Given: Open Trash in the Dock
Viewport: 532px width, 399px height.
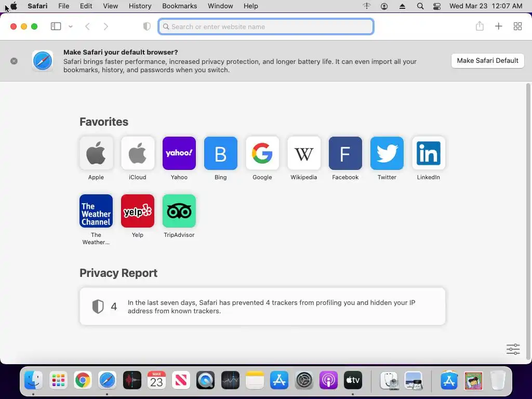Looking at the screenshot, I should [498, 380].
